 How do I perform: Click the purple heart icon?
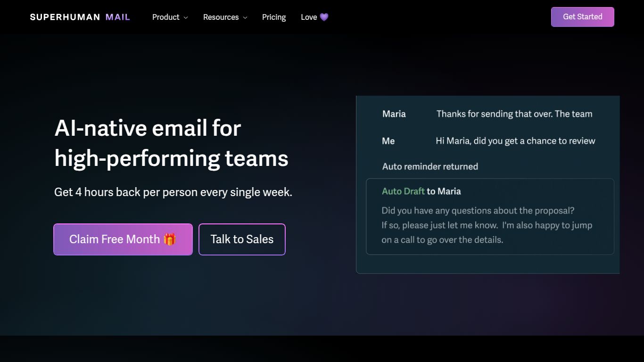coord(324,17)
